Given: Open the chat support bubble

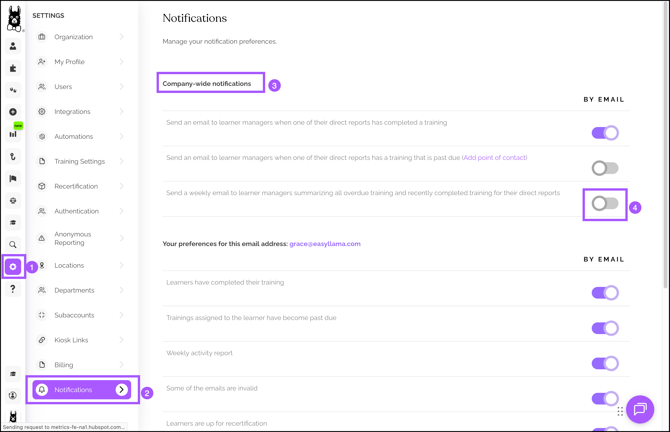Looking at the screenshot, I should (x=640, y=409).
